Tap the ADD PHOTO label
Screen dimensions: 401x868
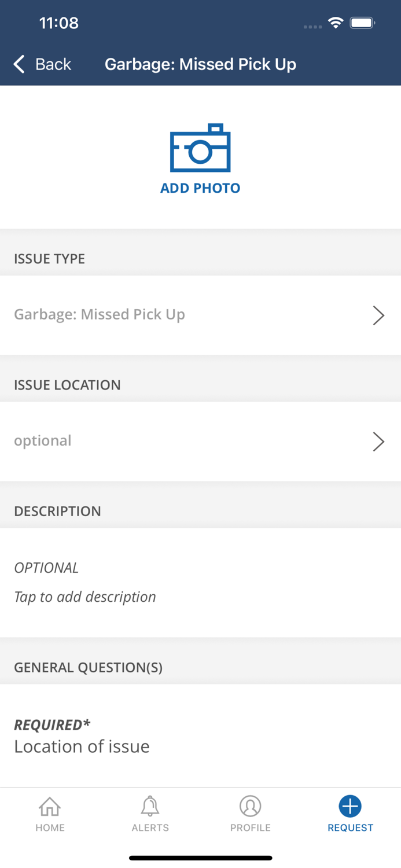(200, 188)
